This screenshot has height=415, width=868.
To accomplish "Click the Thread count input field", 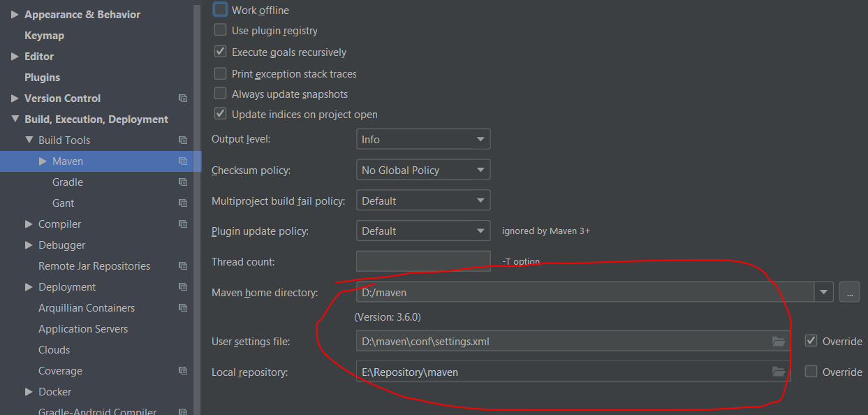I will pyautogui.click(x=423, y=261).
